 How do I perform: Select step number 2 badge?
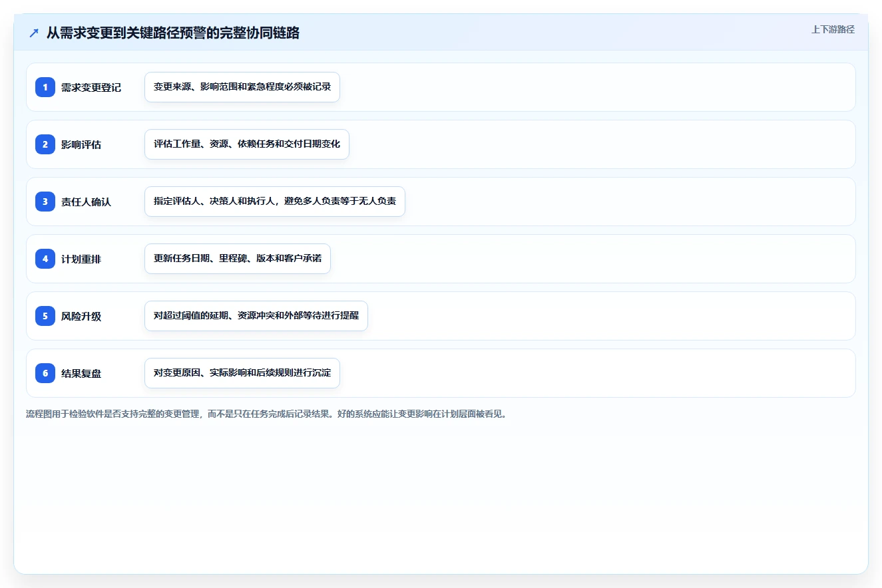pos(45,144)
